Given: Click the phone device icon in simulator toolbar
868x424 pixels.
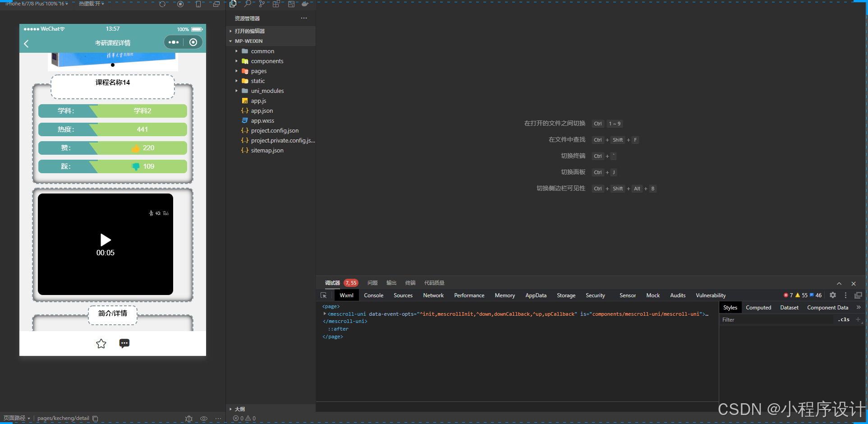Looking at the screenshot, I should point(198,4).
